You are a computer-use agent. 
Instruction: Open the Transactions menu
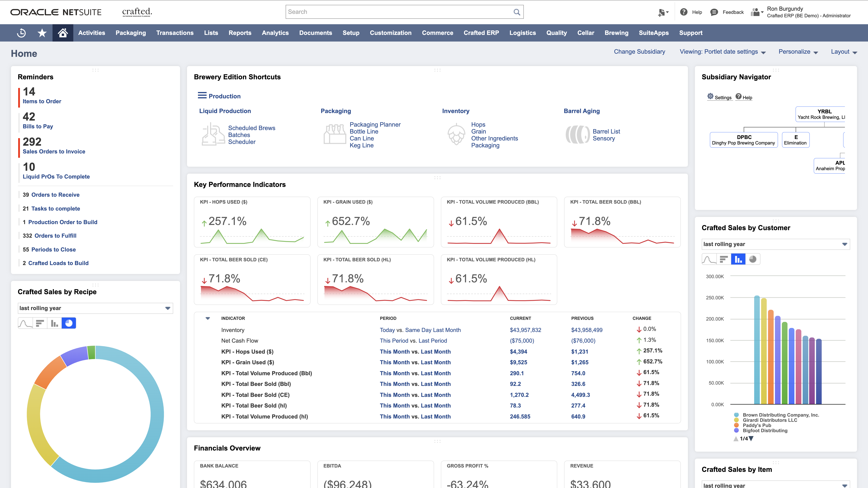175,33
